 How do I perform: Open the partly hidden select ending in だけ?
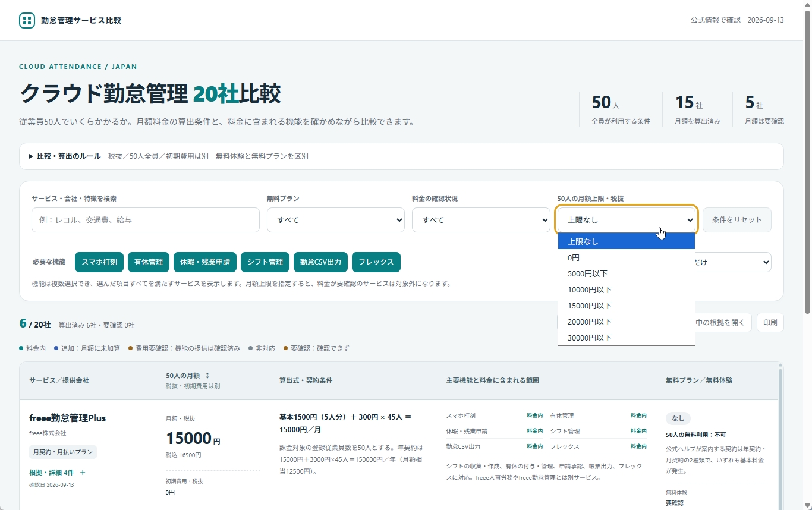point(733,262)
